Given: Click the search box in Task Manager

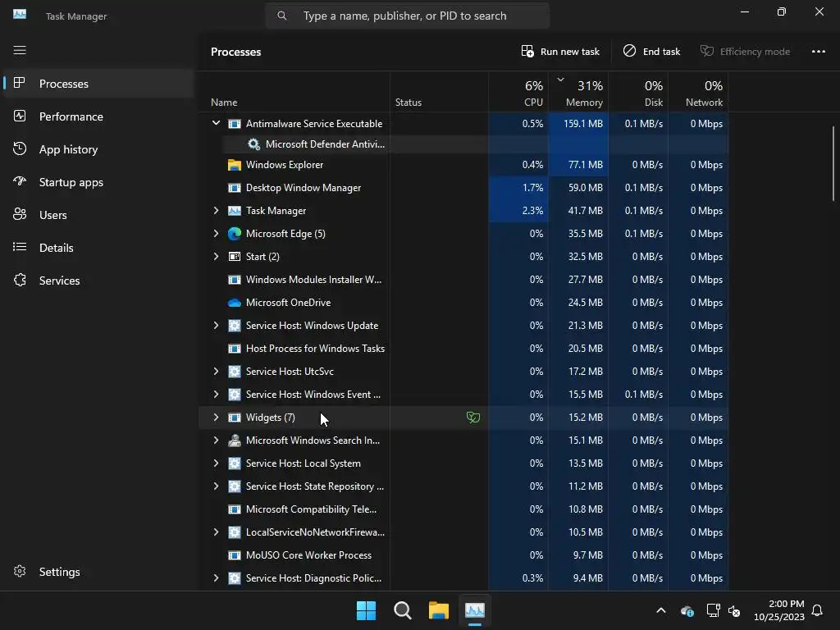Looking at the screenshot, I should [407, 16].
